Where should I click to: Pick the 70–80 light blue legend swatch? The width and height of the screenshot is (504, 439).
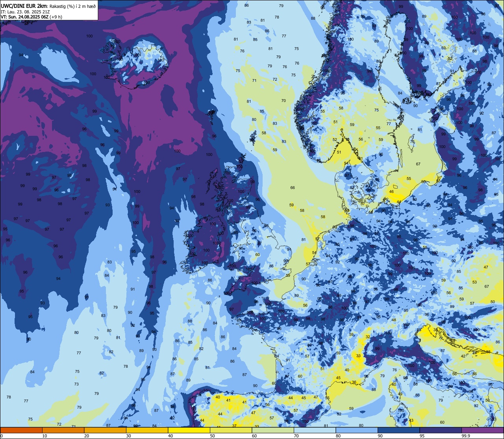[315, 430]
